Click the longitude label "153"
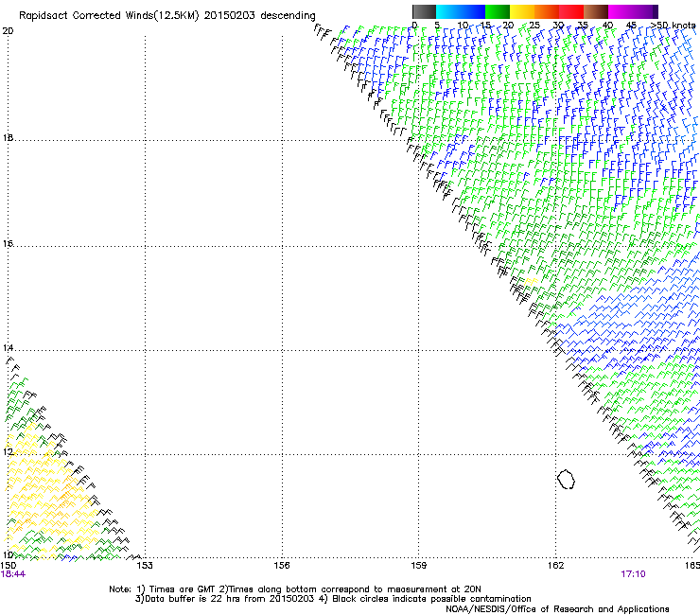700x615 pixels. pyautogui.click(x=145, y=566)
